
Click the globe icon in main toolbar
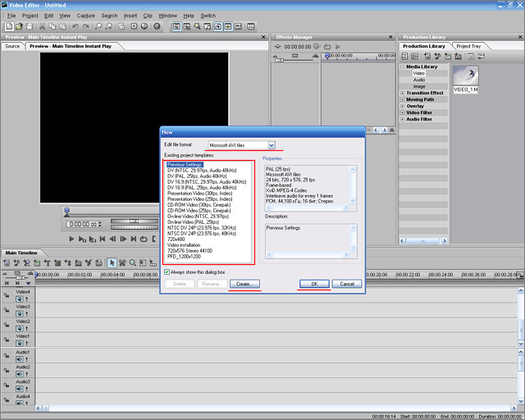coord(144,26)
